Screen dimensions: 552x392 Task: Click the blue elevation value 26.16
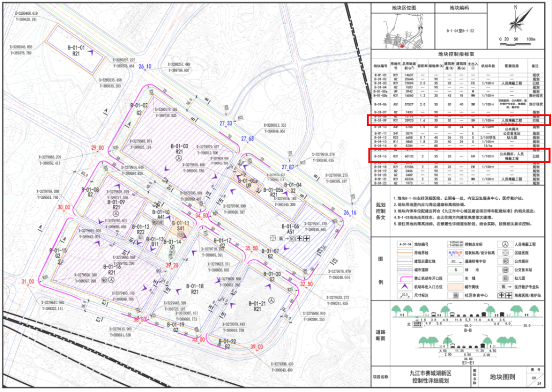coord(350,213)
